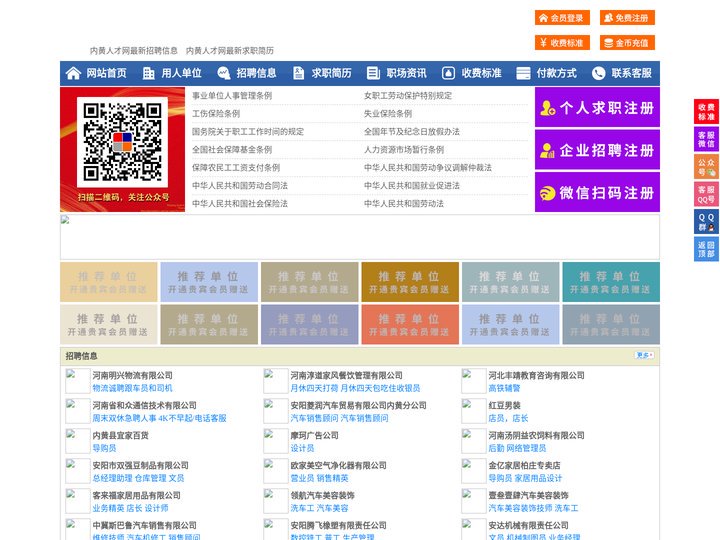The width and height of the screenshot is (720, 540).
Task: Click the card icon beside 付款方式
Action: tap(523, 73)
